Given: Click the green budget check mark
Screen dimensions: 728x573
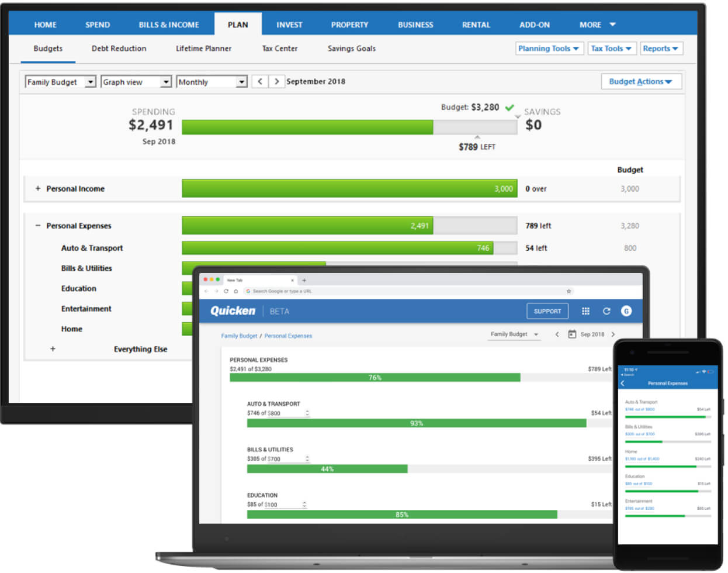Looking at the screenshot, I should tap(509, 108).
